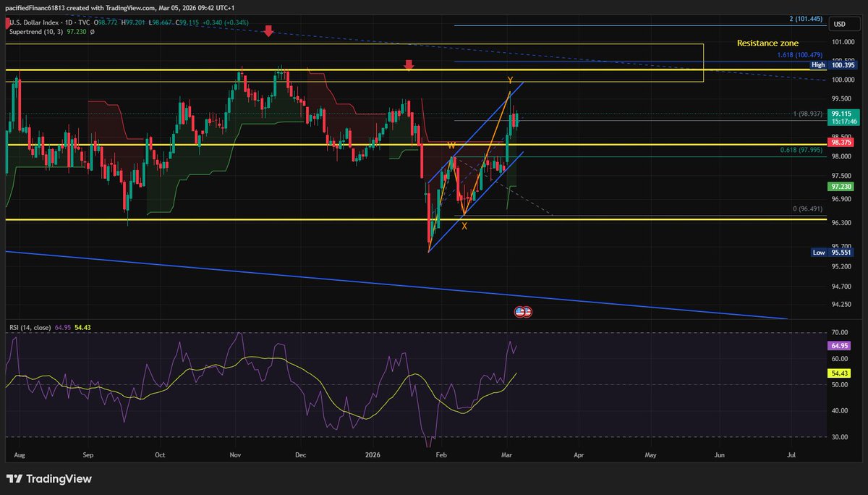868x495 pixels.
Task: Click the 50.00 RSI axis level
Action: coord(840,384)
